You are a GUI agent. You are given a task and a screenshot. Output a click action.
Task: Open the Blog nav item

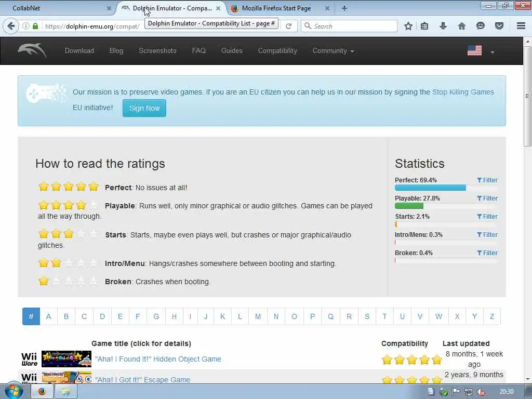tap(116, 50)
